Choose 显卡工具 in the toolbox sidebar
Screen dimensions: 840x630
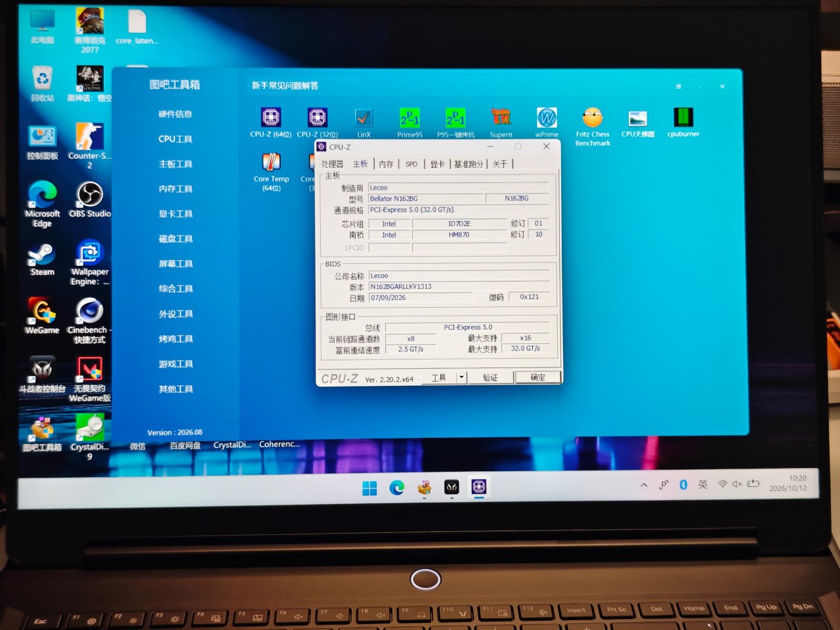pyautogui.click(x=175, y=214)
